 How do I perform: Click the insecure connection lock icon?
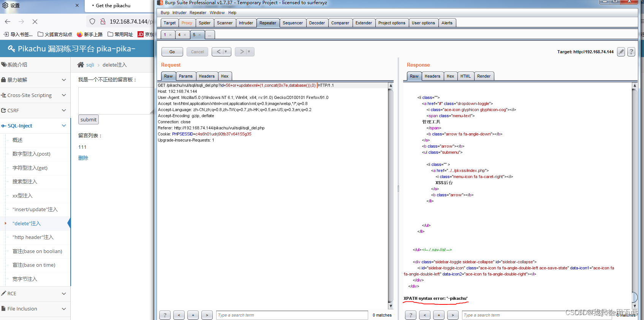click(103, 22)
